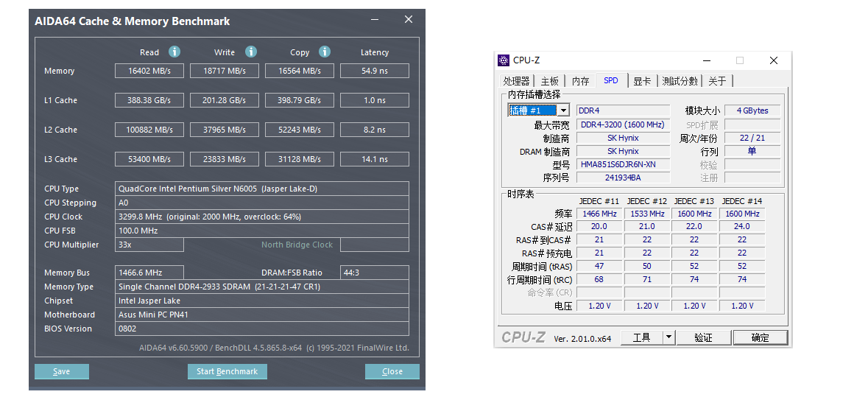Open the 插槽 #1 slot dropdown in CPU-Z
868x400 pixels.
coord(563,110)
